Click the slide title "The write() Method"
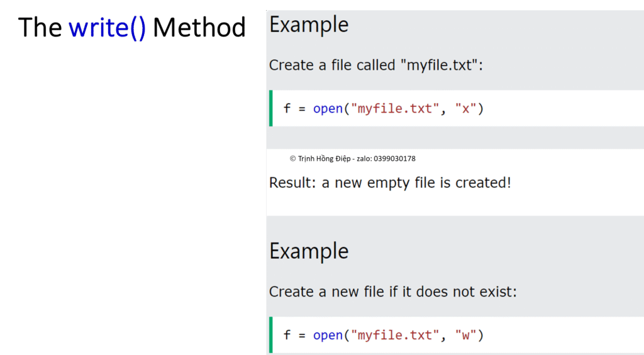The width and height of the screenshot is (644, 355). [x=132, y=28]
